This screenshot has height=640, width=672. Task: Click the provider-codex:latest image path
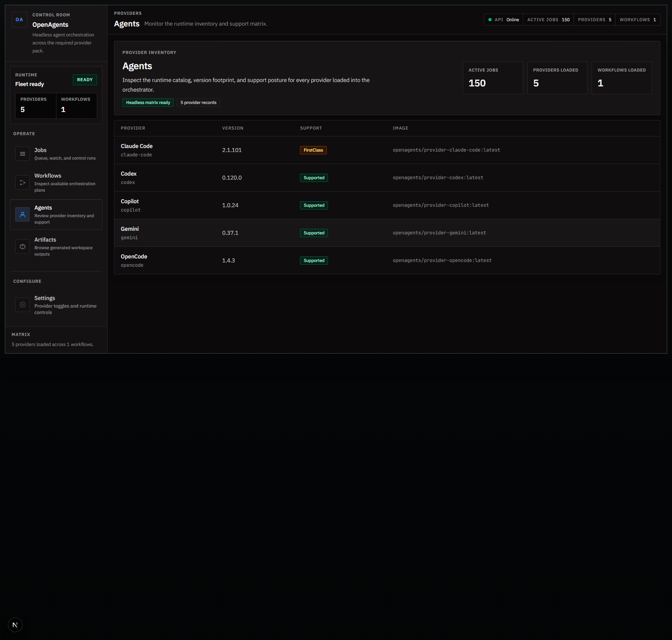pyautogui.click(x=438, y=178)
